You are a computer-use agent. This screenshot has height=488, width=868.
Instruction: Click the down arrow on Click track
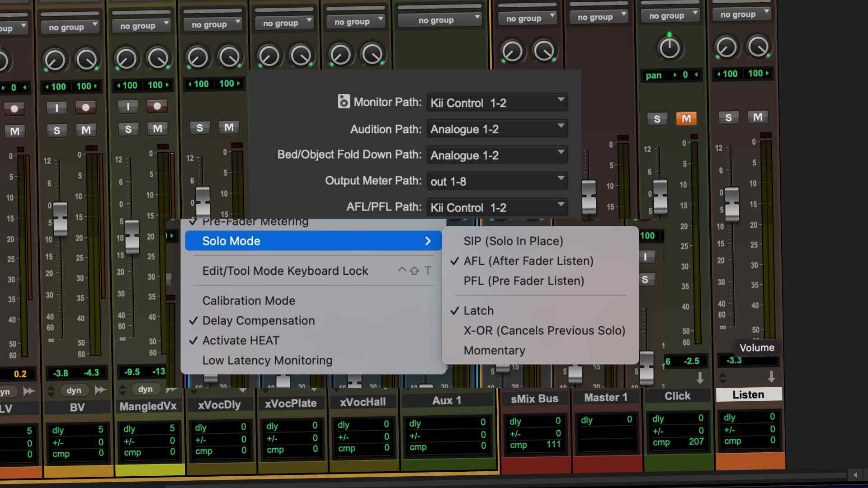(x=700, y=378)
